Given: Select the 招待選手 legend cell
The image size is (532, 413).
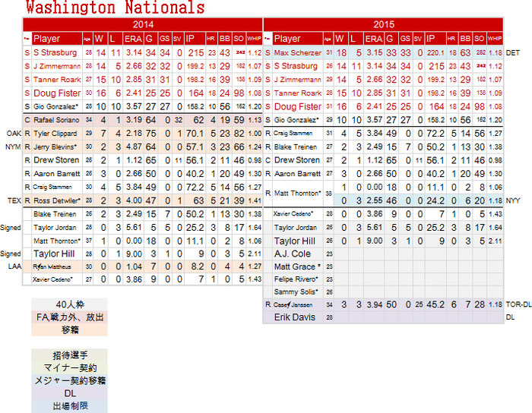Looking at the screenshot, I should 70,355.
